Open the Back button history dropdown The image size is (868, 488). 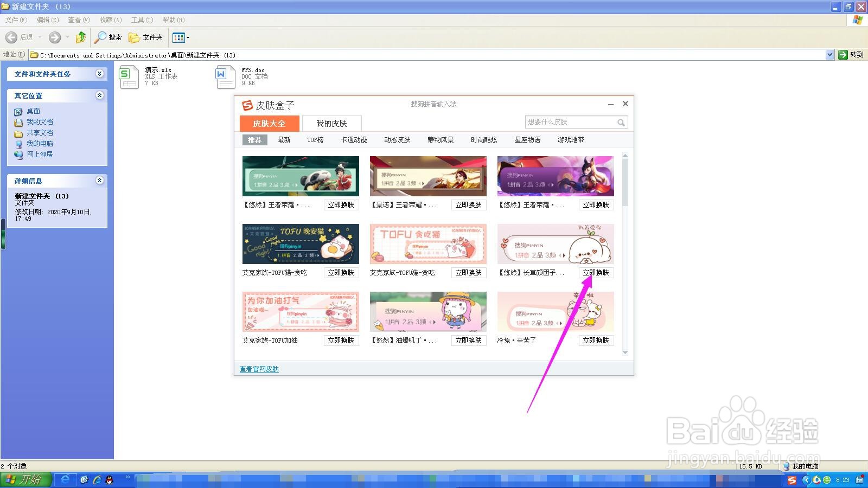tap(40, 37)
